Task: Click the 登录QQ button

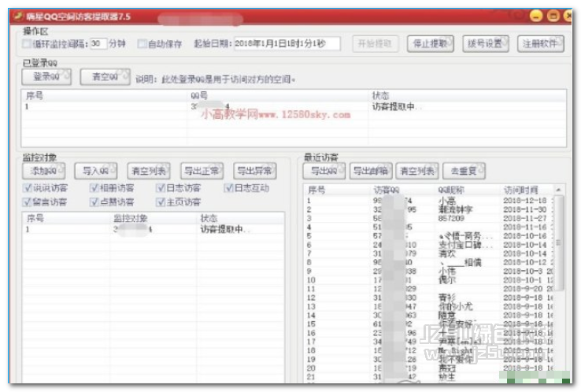Action: [46, 76]
